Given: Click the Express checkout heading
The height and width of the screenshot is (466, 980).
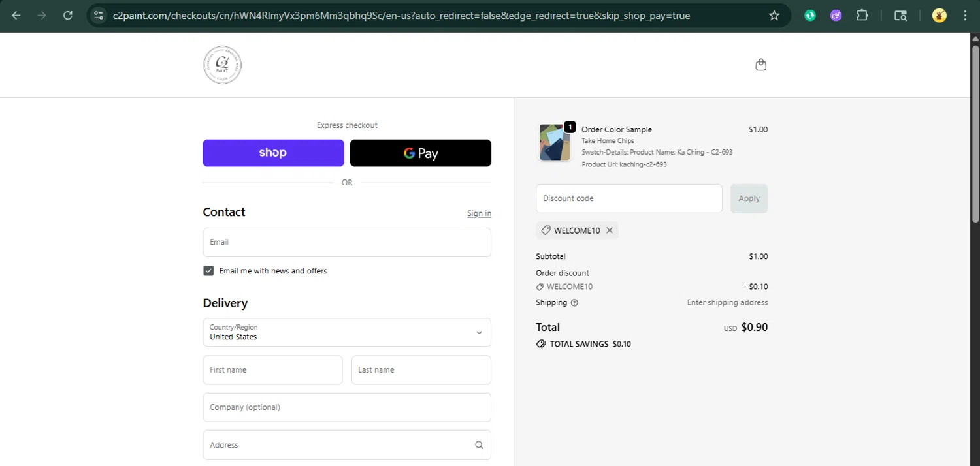Looking at the screenshot, I should tap(347, 125).
